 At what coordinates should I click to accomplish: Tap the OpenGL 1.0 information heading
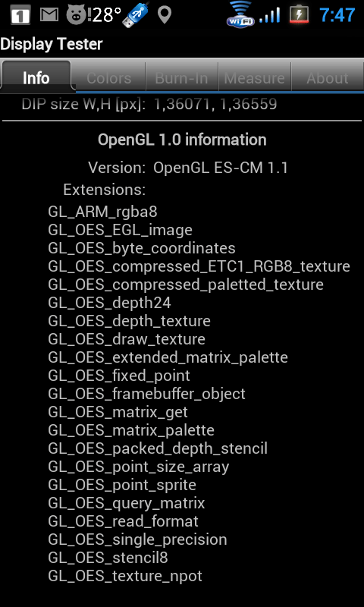coord(182,140)
